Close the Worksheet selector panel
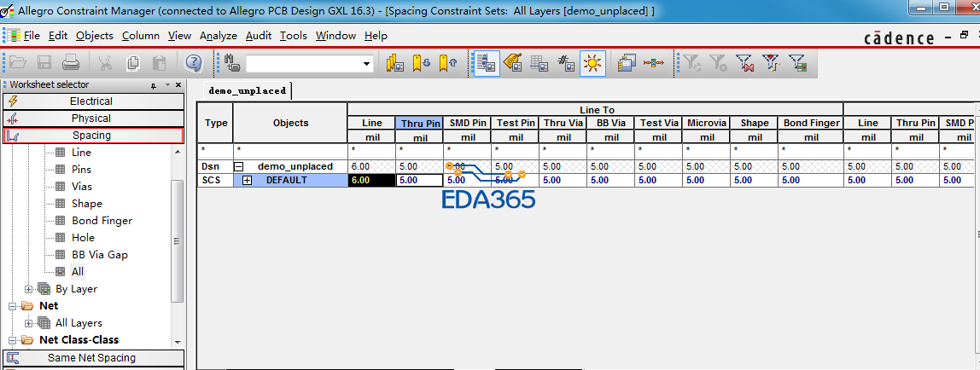This screenshot has width=980, height=370. point(178,85)
